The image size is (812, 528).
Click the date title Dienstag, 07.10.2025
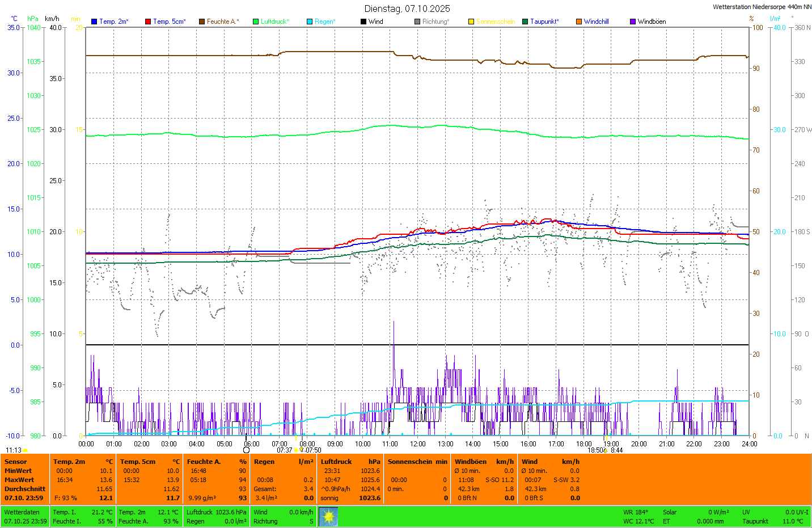click(407, 9)
